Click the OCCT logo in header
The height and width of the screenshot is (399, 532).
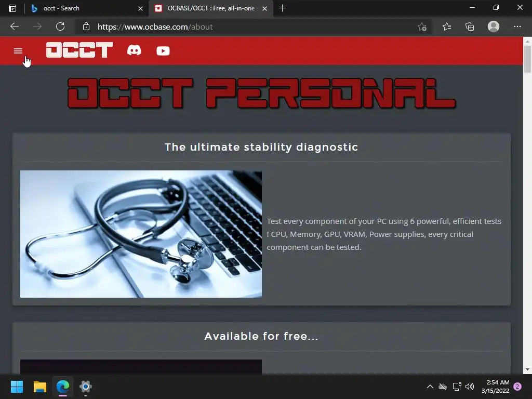point(79,50)
